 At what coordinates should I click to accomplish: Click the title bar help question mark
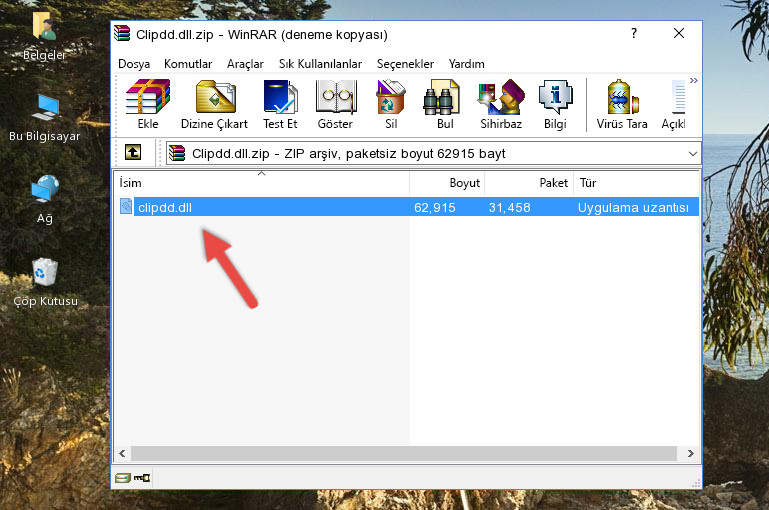coord(634,33)
